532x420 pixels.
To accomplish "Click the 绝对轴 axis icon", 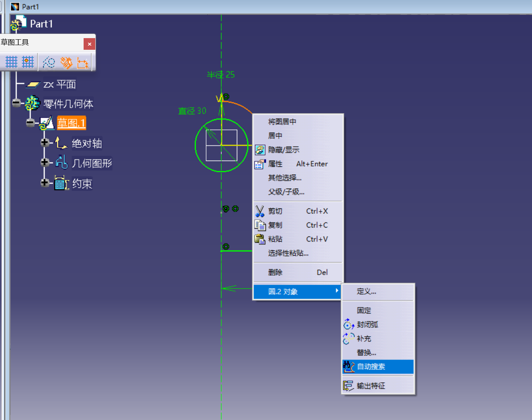I will coord(61,143).
